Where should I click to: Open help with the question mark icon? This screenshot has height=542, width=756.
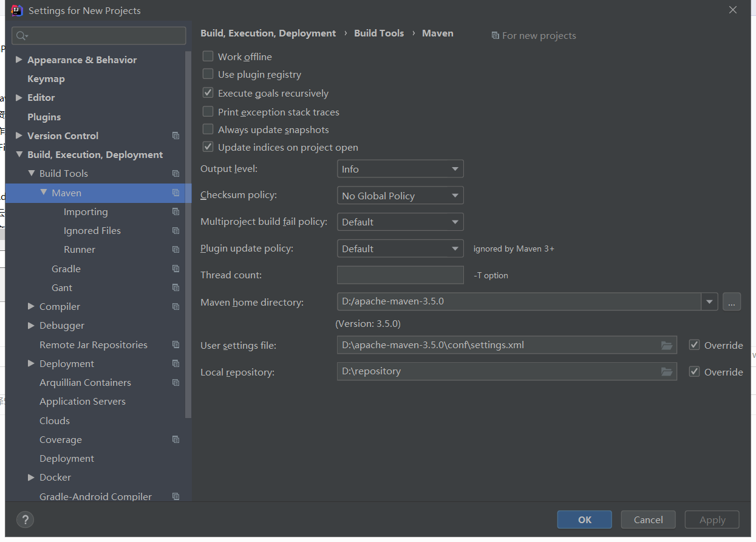pyautogui.click(x=25, y=520)
